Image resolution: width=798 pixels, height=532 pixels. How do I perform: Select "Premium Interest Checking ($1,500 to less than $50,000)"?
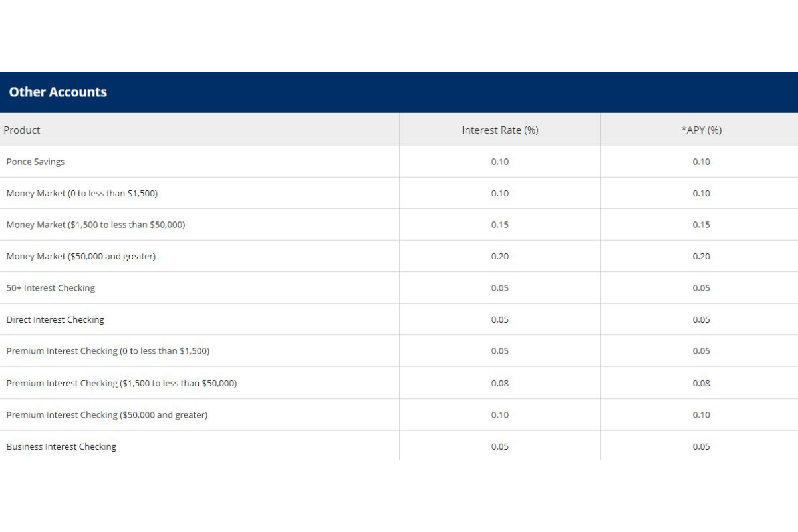122,383
